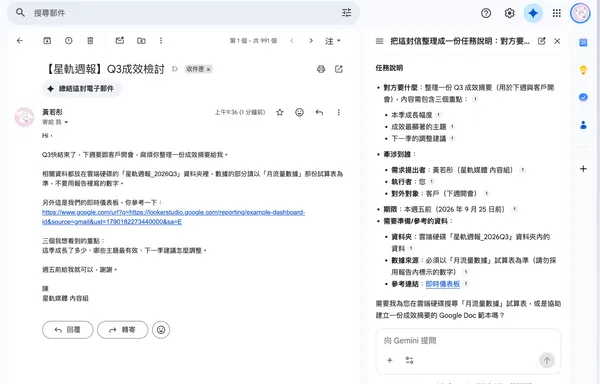
Task: Go to newer email chevron
Action: click(x=292, y=41)
